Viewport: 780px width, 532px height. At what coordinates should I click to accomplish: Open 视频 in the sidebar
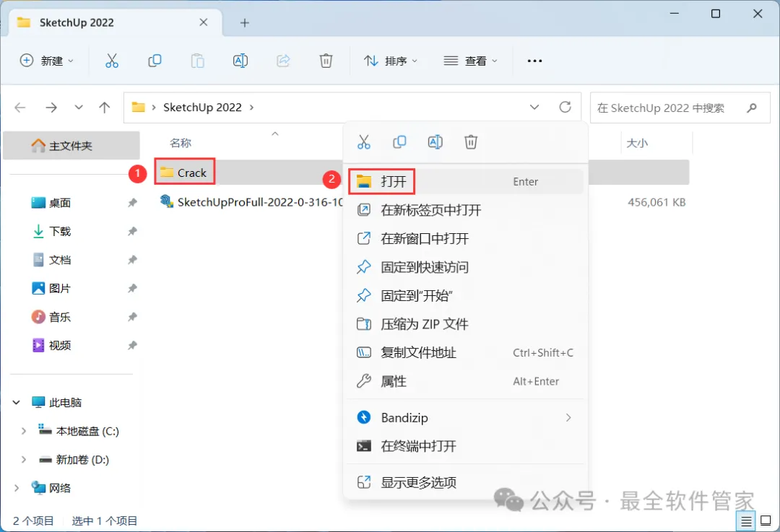[x=52, y=345]
